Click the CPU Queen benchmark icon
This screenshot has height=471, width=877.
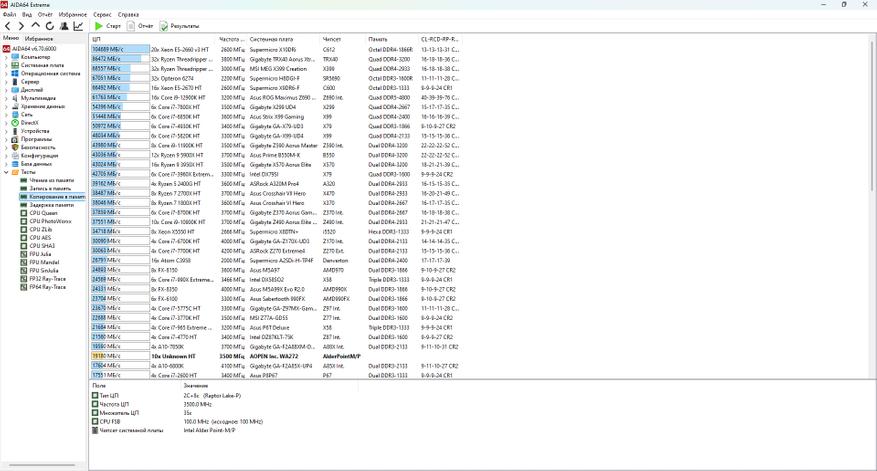[x=23, y=213]
